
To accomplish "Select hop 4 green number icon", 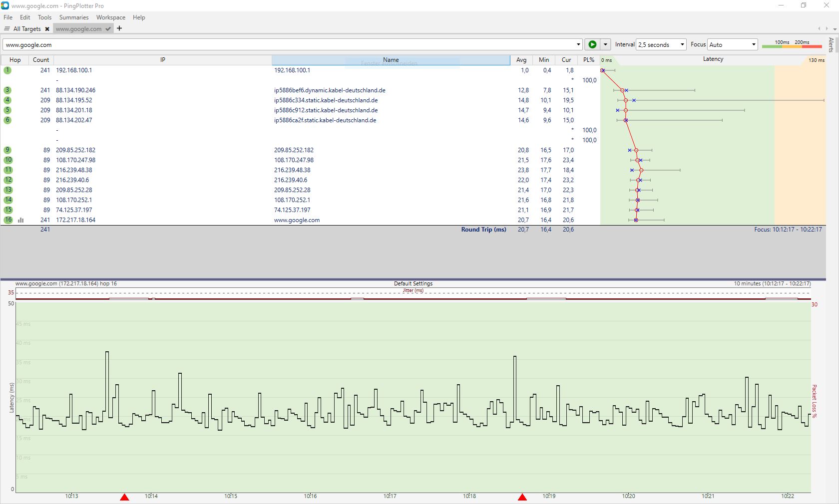I will pos(7,100).
